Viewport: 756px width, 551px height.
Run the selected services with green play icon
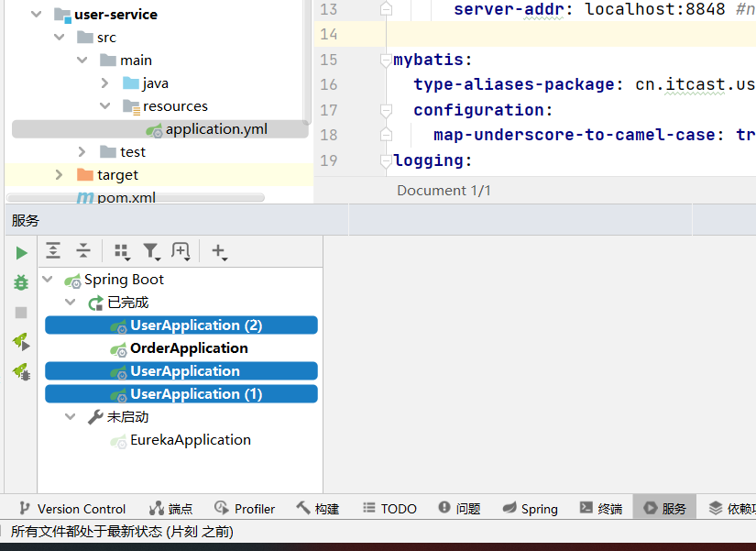click(x=21, y=253)
